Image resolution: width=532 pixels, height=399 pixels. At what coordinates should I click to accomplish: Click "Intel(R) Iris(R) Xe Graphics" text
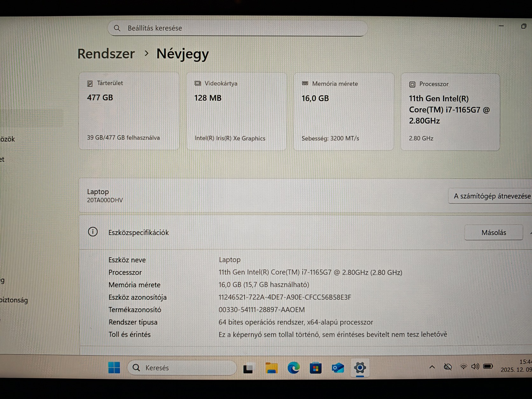pos(230,138)
